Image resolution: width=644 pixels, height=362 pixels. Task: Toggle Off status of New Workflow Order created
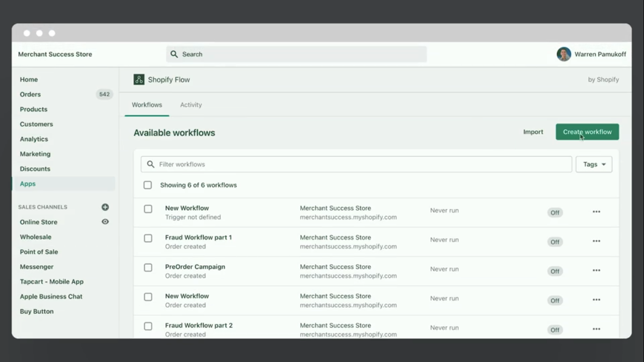555,300
